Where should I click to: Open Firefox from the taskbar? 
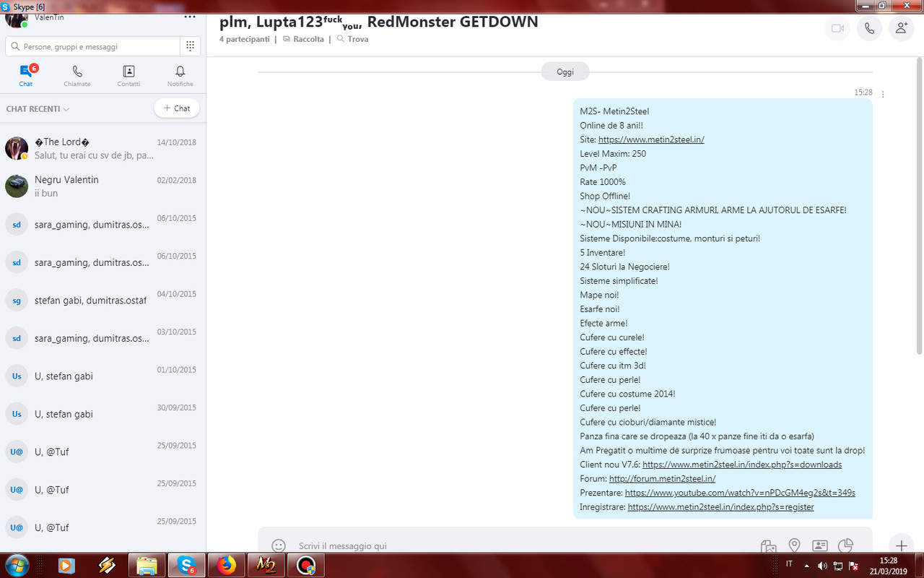coord(227,566)
